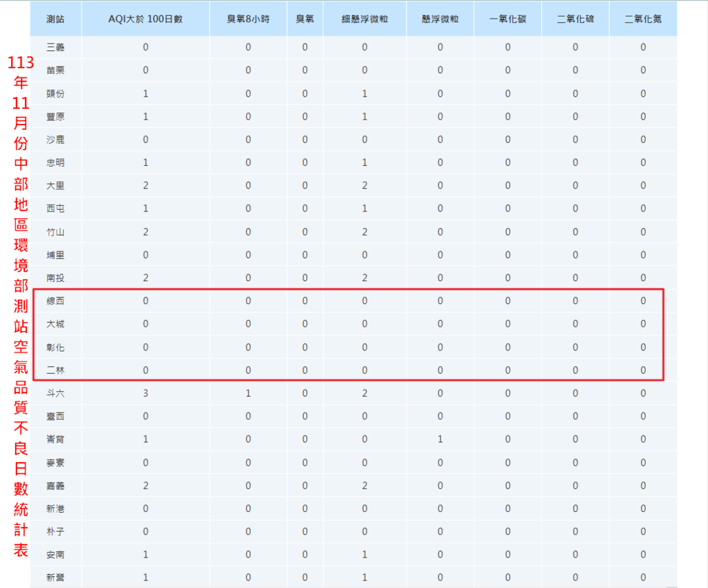The width and height of the screenshot is (708, 588).
Task: Click the 臭氧 column header
Action: tap(304, 19)
